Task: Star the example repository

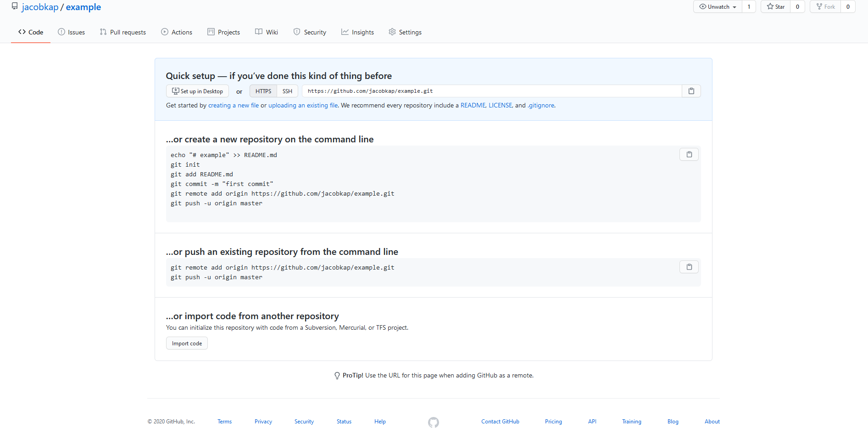Action: click(775, 6)
